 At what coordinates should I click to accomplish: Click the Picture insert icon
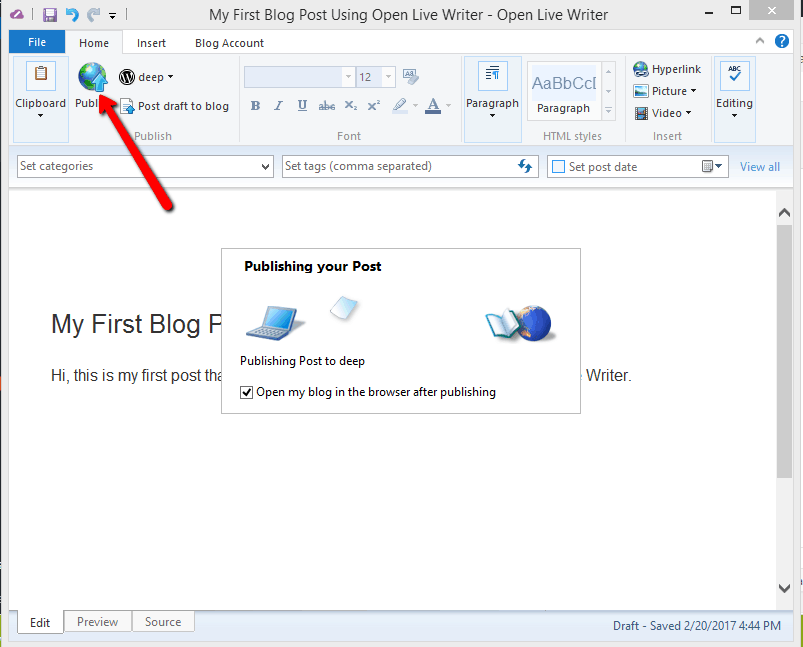(x=641, y=91)
